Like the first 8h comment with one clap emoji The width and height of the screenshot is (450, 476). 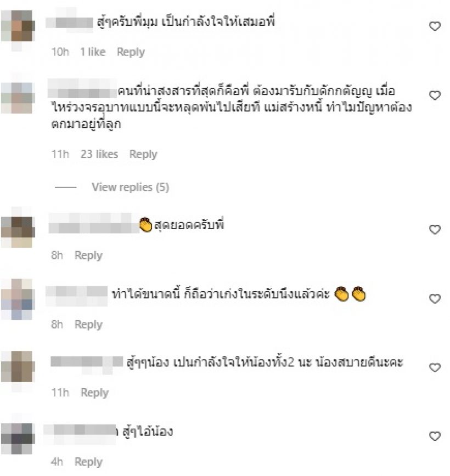point(435,229)
